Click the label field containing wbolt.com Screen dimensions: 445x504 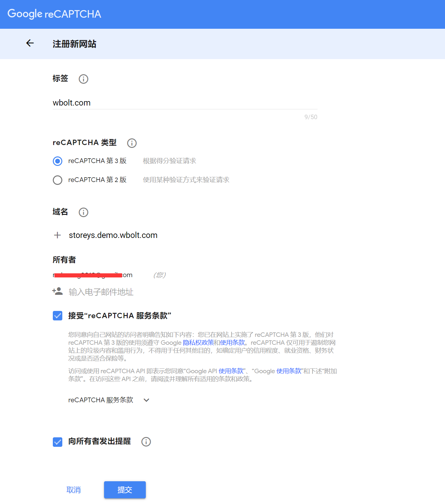(185, 103)
